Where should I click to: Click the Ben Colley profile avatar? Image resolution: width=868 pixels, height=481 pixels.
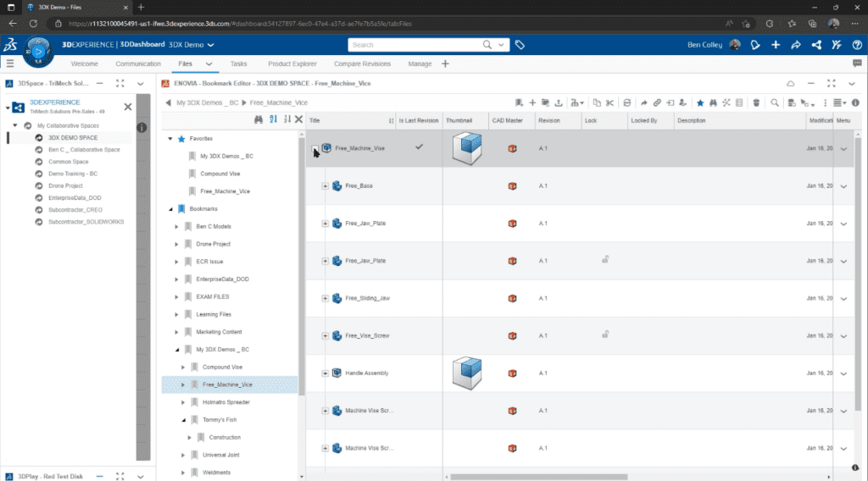[735, 45]
